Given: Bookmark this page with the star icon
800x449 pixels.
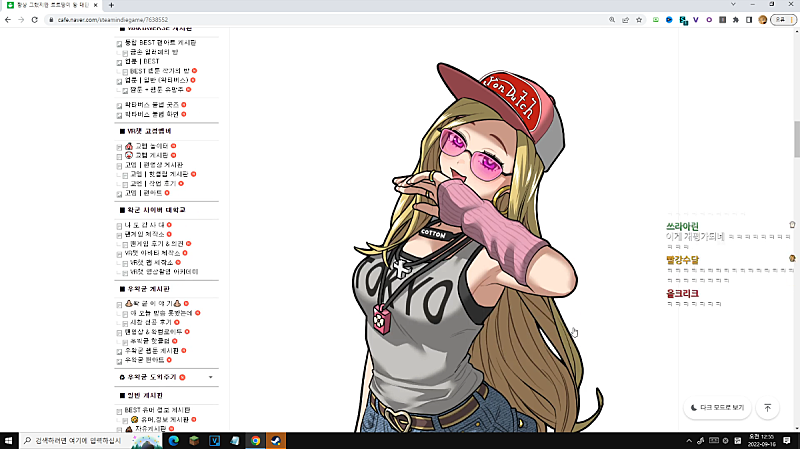Looking at the screenshot, I should point(639,20).
